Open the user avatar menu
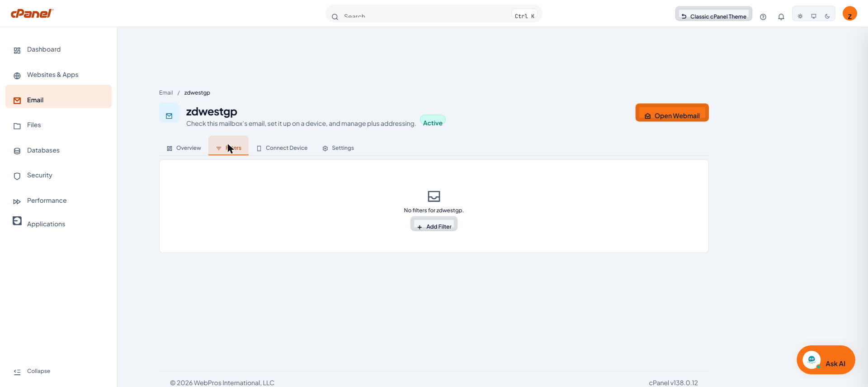Screen dimensions: 868x387 click(850, 14)
